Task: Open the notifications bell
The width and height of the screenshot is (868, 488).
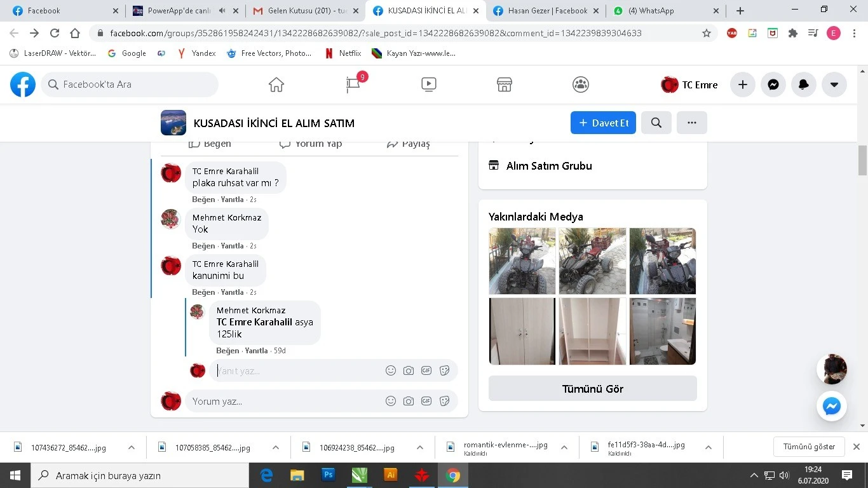Action: [803, 84]
